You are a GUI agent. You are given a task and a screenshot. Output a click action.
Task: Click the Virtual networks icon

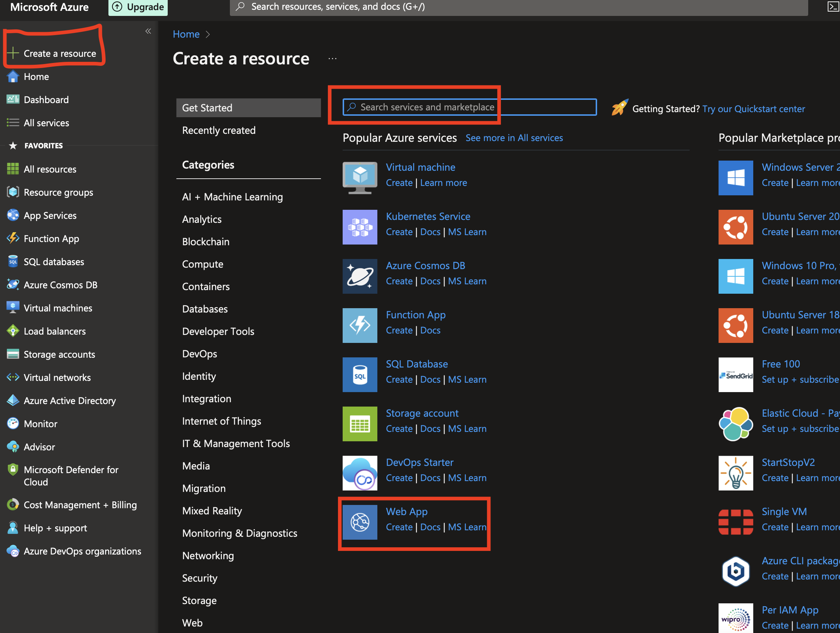point(13,377)
